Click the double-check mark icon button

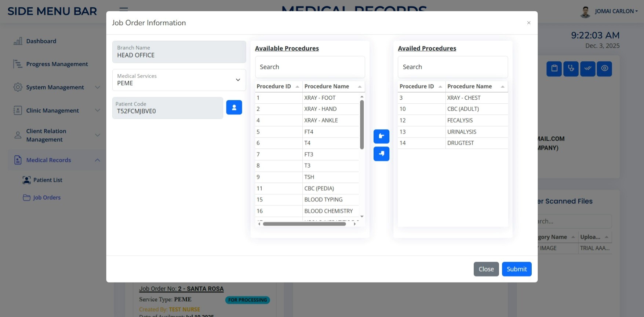587,69
